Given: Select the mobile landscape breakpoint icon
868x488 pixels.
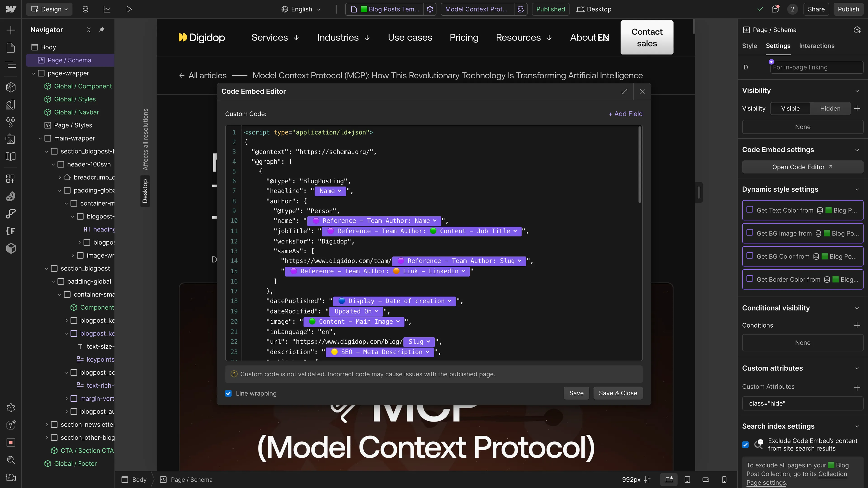Looking at the screenshot, I should point(705,480).
